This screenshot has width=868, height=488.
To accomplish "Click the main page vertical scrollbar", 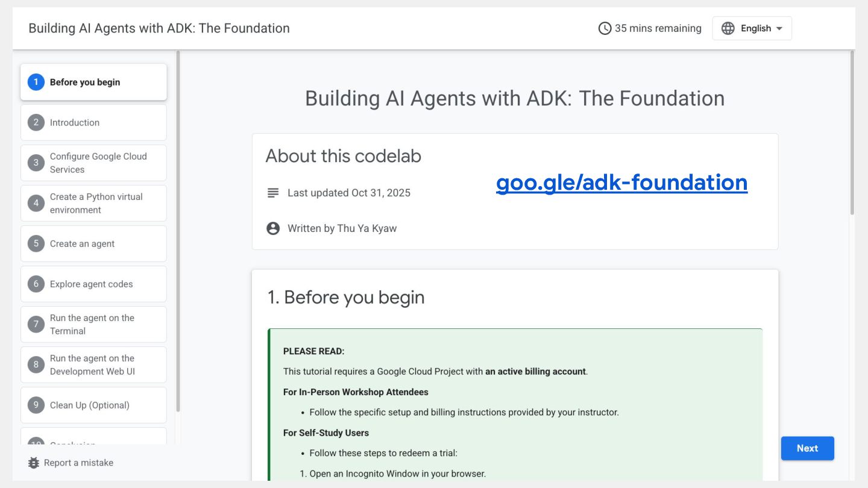I will tap(852, 133).
